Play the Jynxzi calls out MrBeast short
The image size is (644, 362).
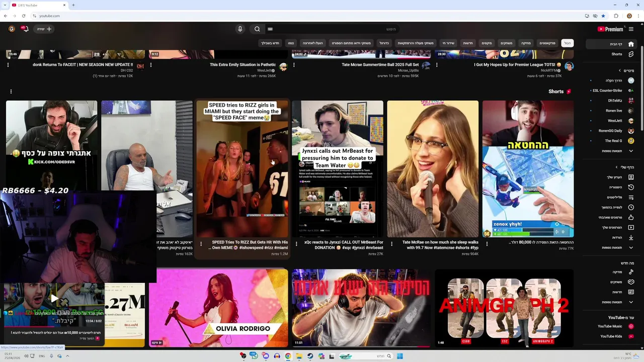337,169
